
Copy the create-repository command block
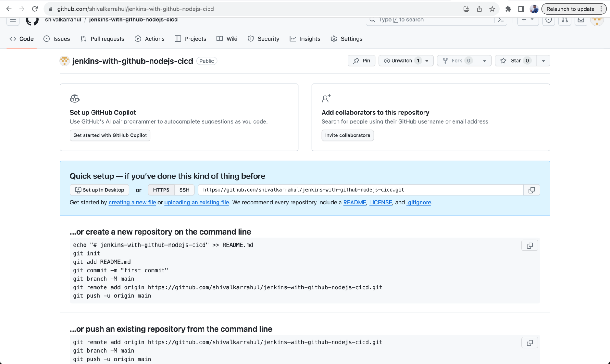[529, 245]
